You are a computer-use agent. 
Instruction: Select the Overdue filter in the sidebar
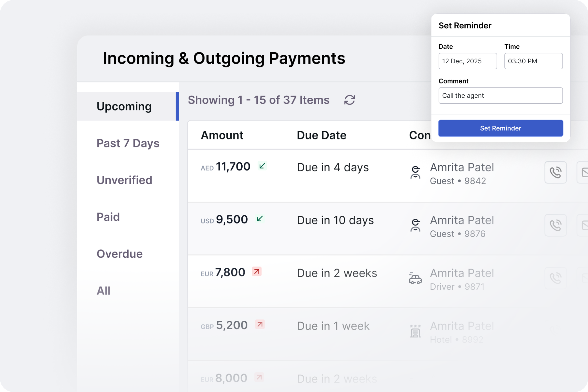120,254
